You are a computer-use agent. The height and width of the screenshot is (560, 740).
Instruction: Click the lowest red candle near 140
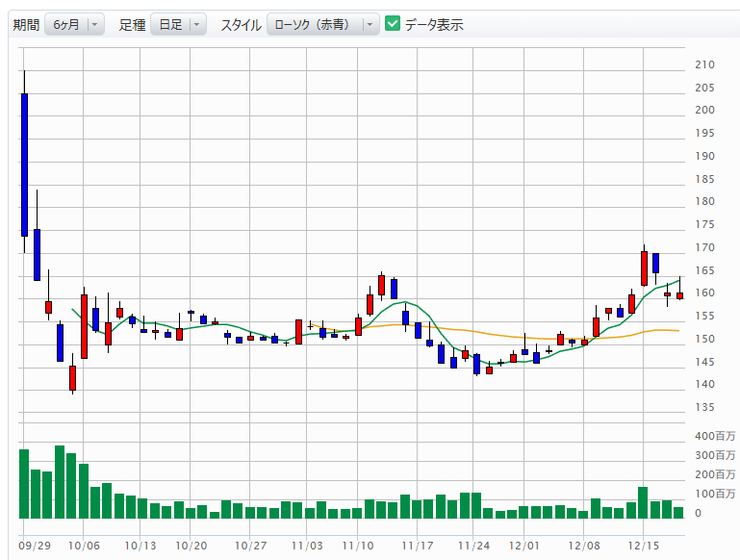(x=72, y=377)
